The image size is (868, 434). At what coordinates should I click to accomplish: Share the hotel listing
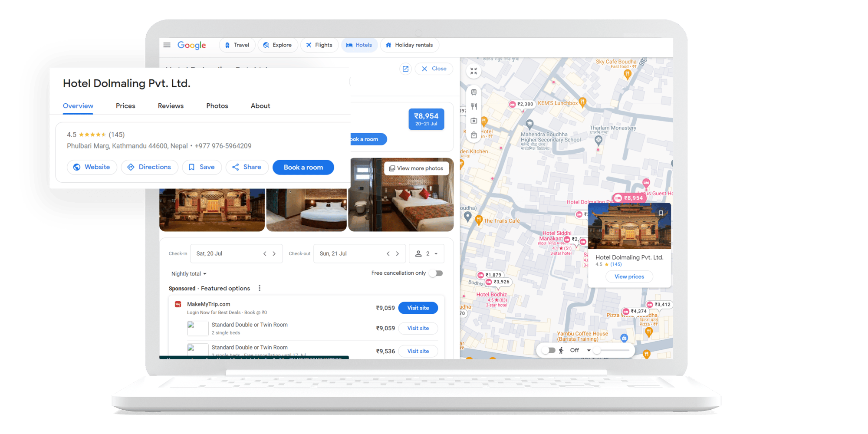coord(247,167)
